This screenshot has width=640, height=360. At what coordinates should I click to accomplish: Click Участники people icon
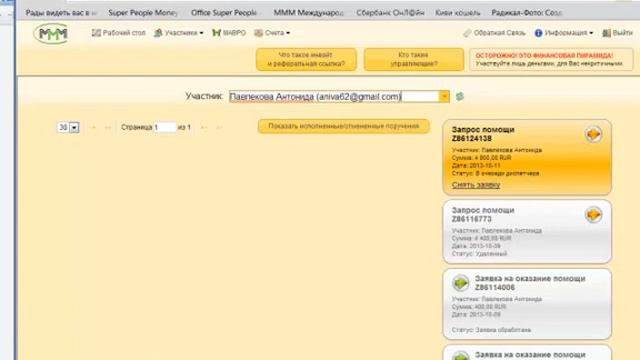[x=158, y=33]
